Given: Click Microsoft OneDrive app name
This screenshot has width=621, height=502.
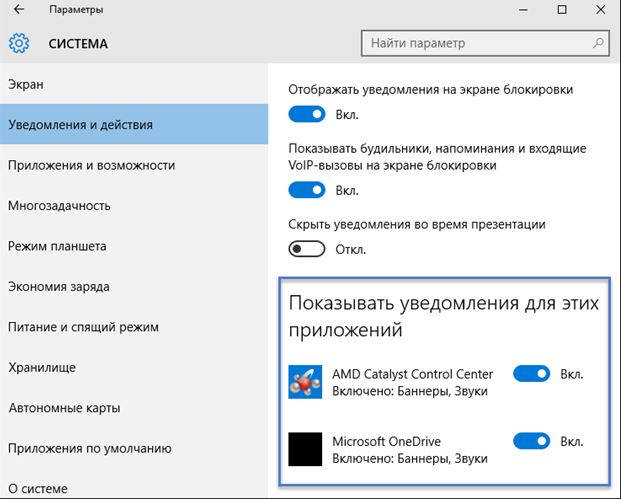Looking at the screenshot, I should pos(387,441).
